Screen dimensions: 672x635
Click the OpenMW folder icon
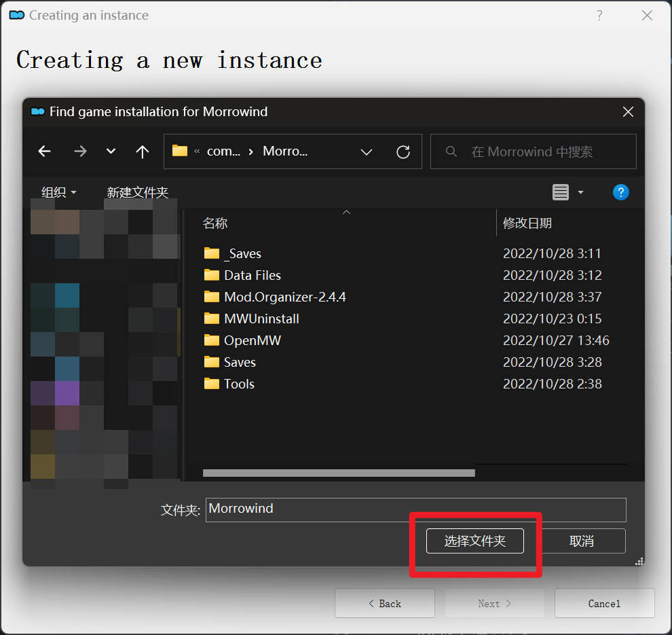tap(211, 340)
